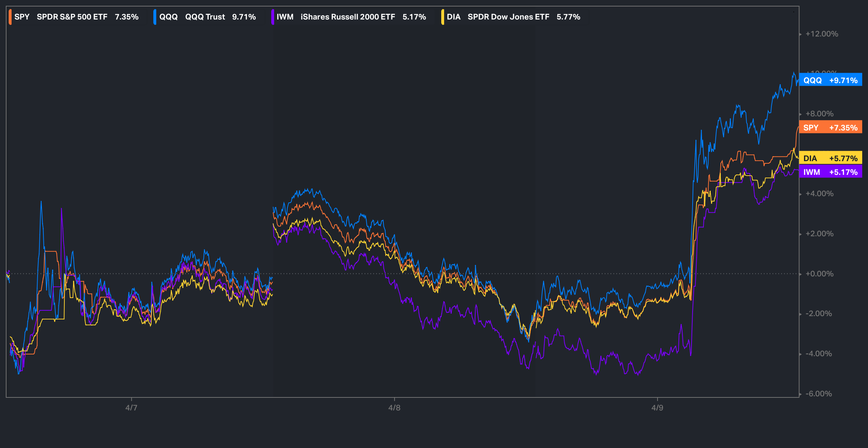Click the orange SPY color bar in legend
Image resolution: width=868 pixels, height=448 pixels.
[x=10, y=17]
